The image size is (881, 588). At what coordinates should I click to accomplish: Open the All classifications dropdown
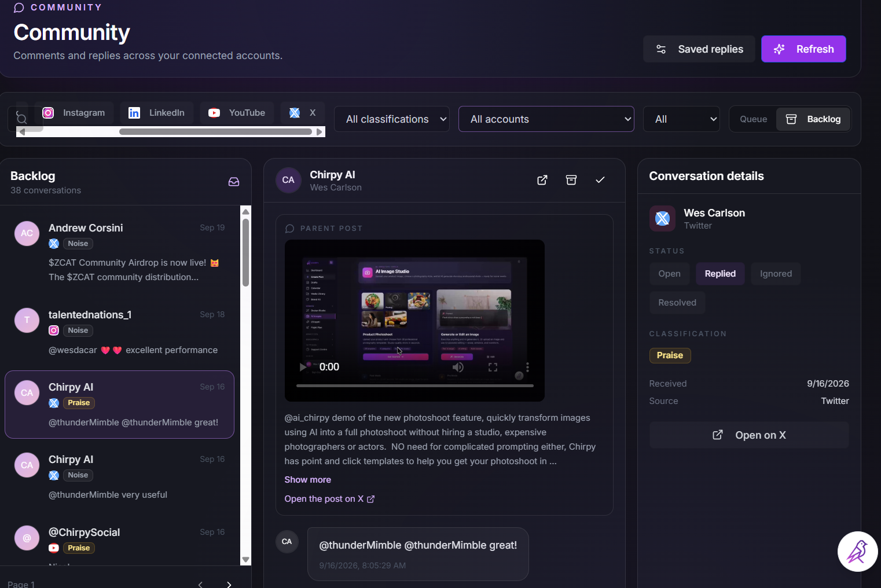tap(392, 119)
